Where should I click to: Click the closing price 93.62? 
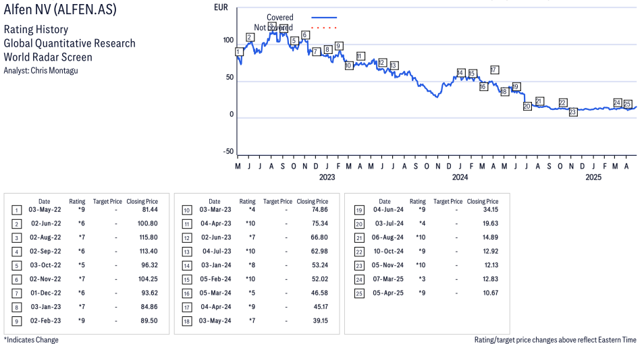(149, 293)
